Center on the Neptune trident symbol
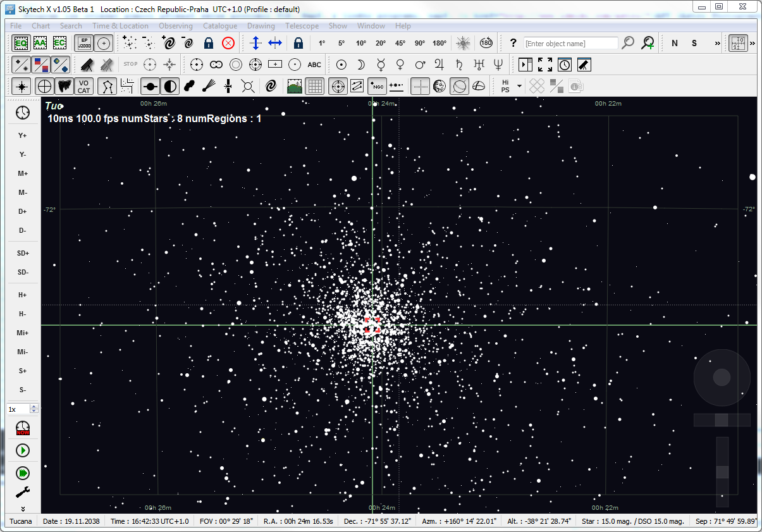Image resolution: width=762 pixels, height=532 pixels. coord(498,65)
